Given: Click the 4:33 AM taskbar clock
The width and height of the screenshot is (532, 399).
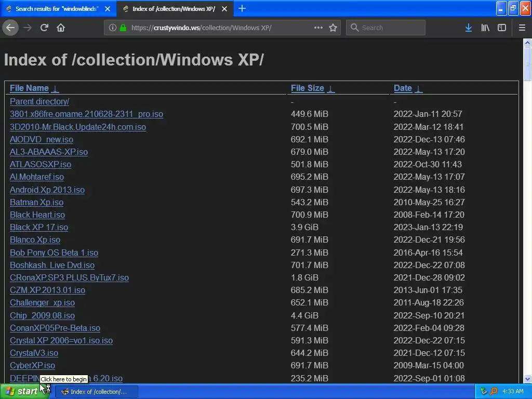Looking at the screenshot, I should [x=513, y=391].
